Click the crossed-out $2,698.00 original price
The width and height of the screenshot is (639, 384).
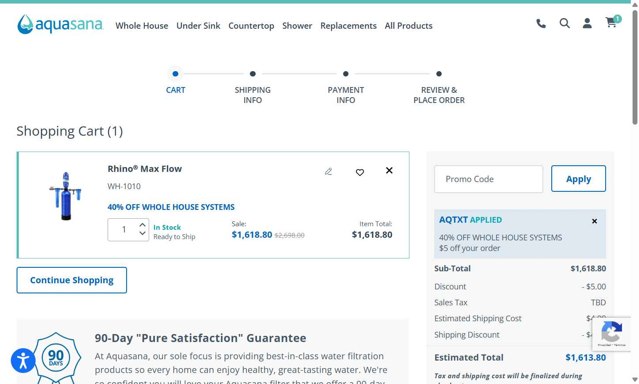pos(289,235)
